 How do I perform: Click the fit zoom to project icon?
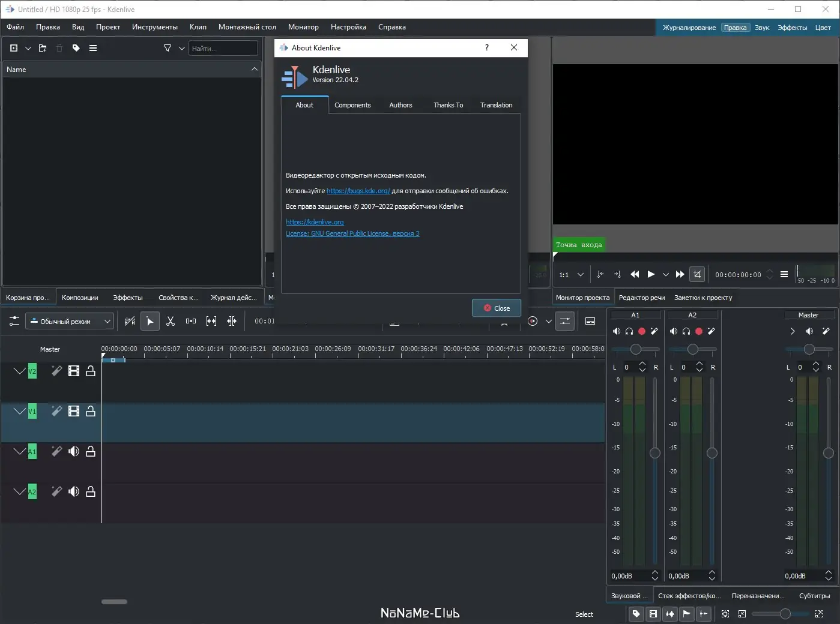pos(725,614)
